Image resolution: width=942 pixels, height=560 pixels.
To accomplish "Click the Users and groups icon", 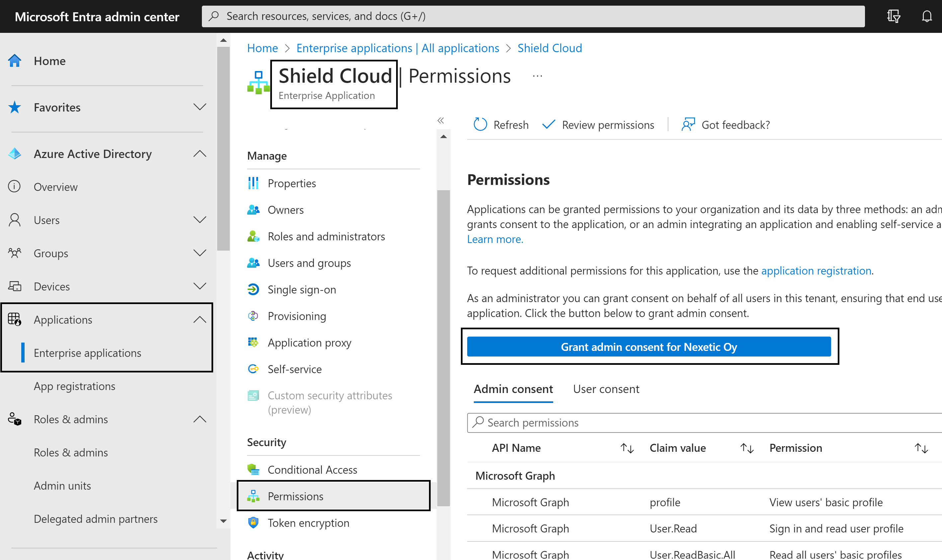I will pos(253,263).
